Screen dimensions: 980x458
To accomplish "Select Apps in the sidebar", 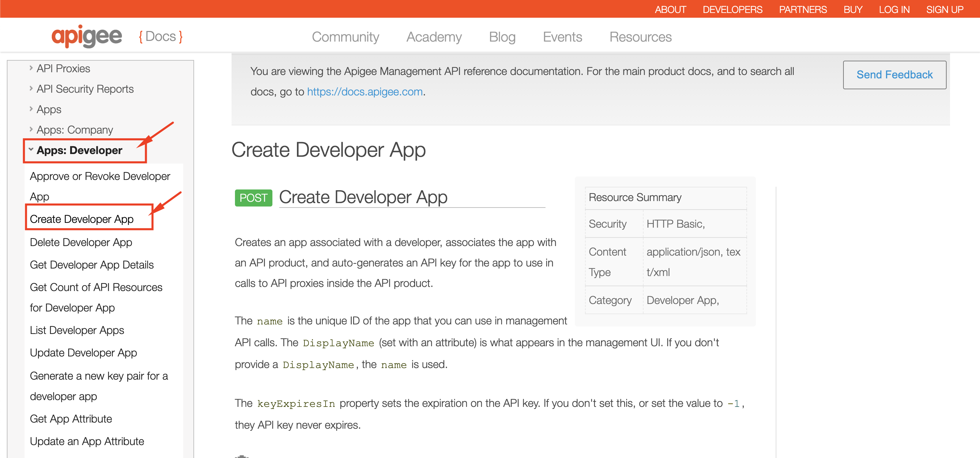I will point(49,110).
